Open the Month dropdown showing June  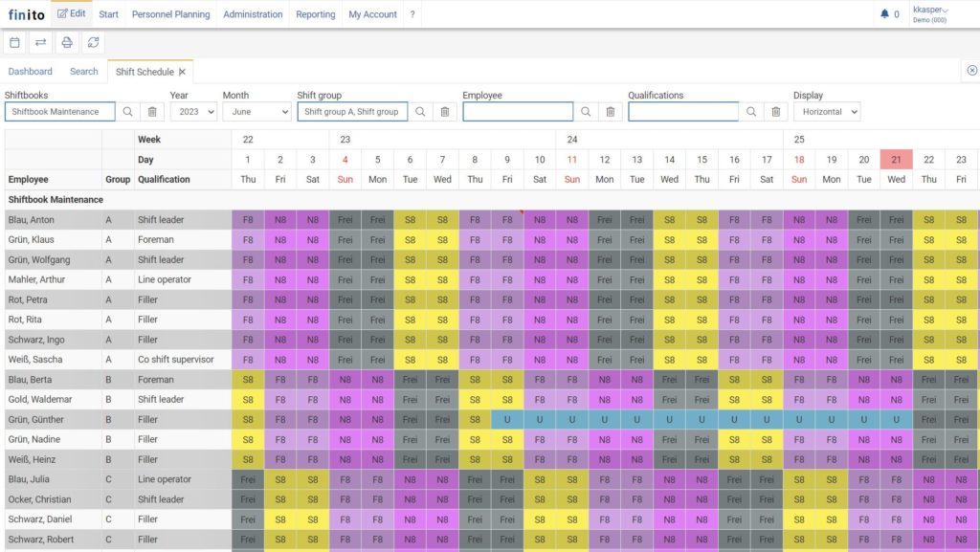(255, 111)
